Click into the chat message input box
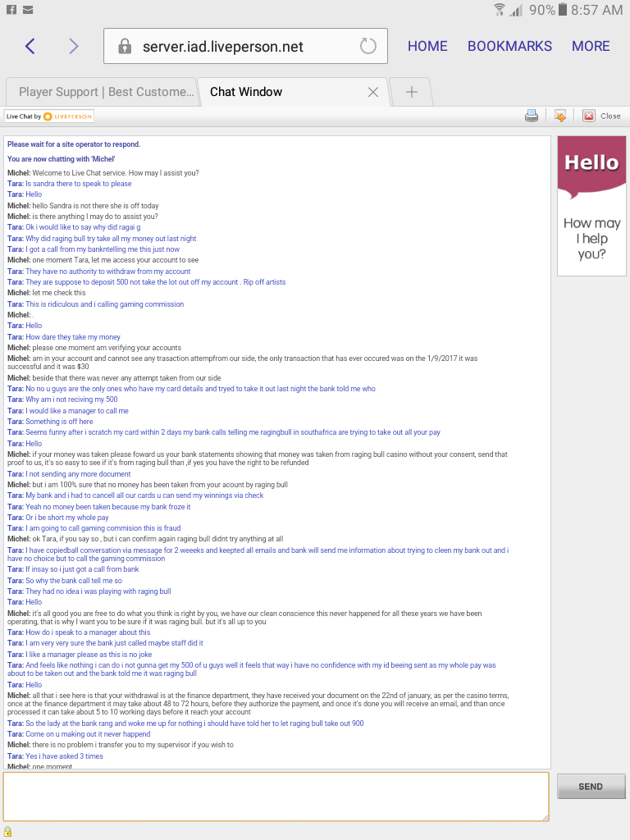 click(276, 796)
